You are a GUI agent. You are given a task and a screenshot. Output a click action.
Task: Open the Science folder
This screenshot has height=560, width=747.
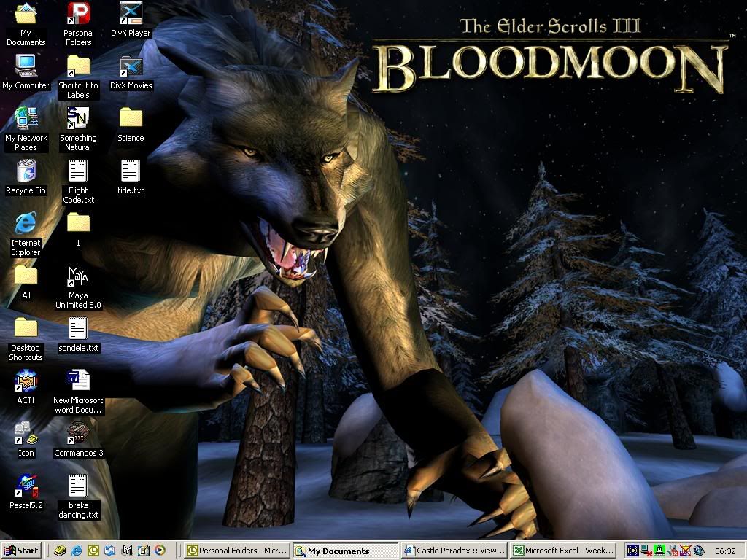[131, 124]
